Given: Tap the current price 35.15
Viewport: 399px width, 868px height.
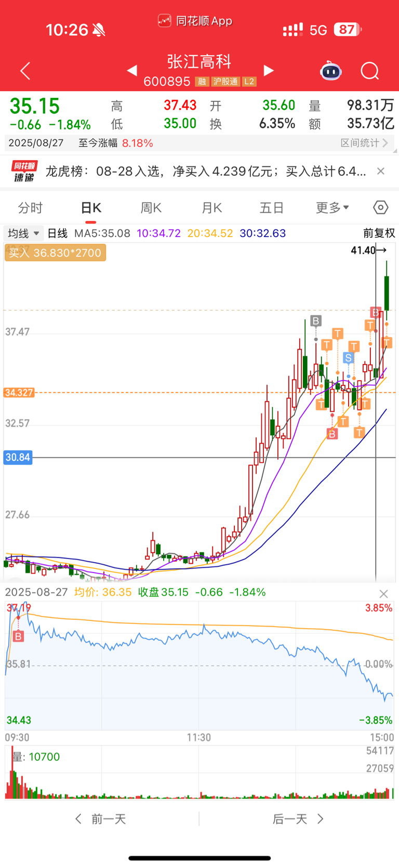Looking at the screenshot, I should click(35, 106).
